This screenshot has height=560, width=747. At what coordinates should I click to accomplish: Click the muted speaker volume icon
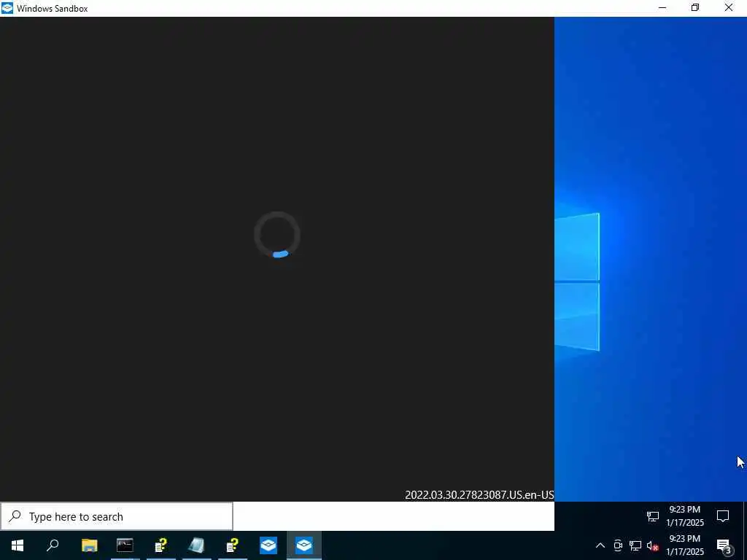point(653,545)
